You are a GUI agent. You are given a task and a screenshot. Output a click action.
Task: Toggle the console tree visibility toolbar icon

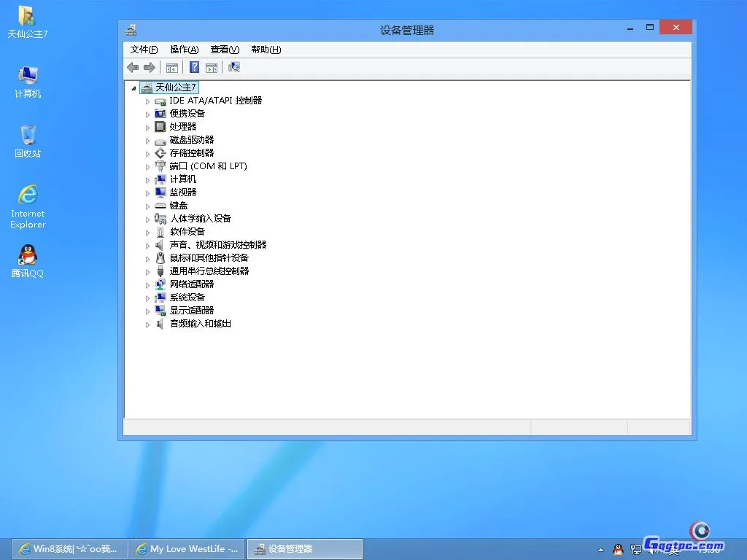click(172, 67)
